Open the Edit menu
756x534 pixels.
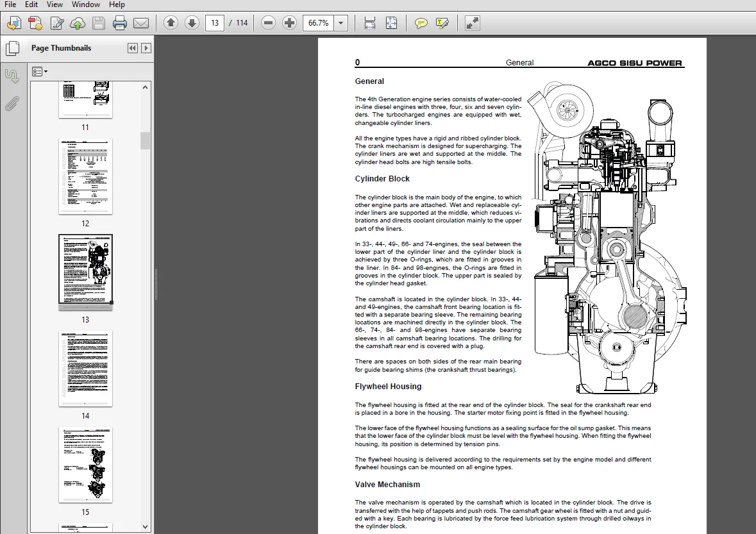click(x=31, y=4)
